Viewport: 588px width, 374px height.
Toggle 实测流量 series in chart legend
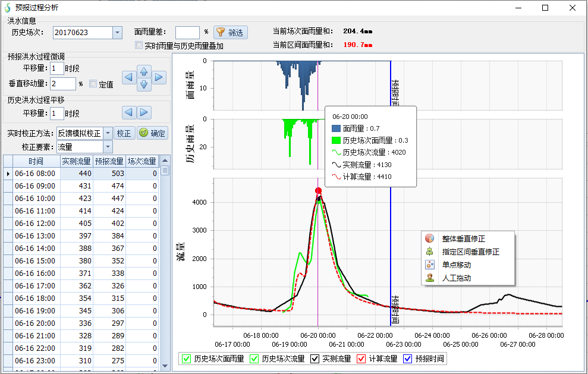(315, 359)
